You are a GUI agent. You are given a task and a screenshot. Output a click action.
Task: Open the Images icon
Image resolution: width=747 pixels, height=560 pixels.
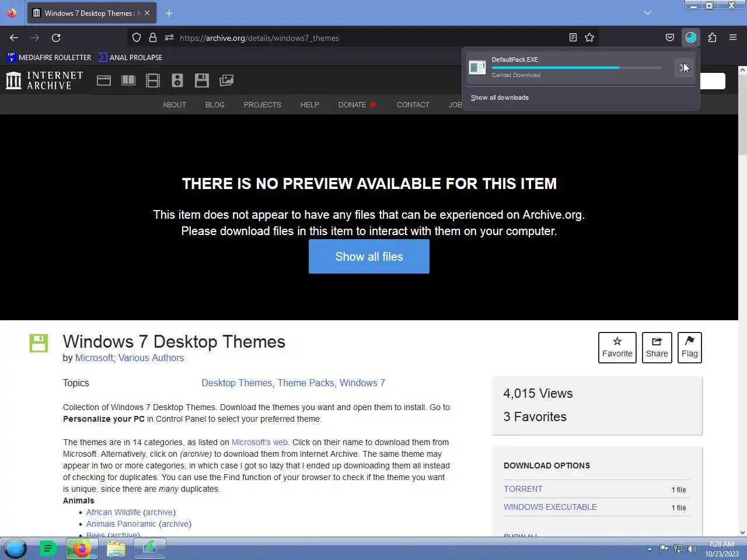226,80
